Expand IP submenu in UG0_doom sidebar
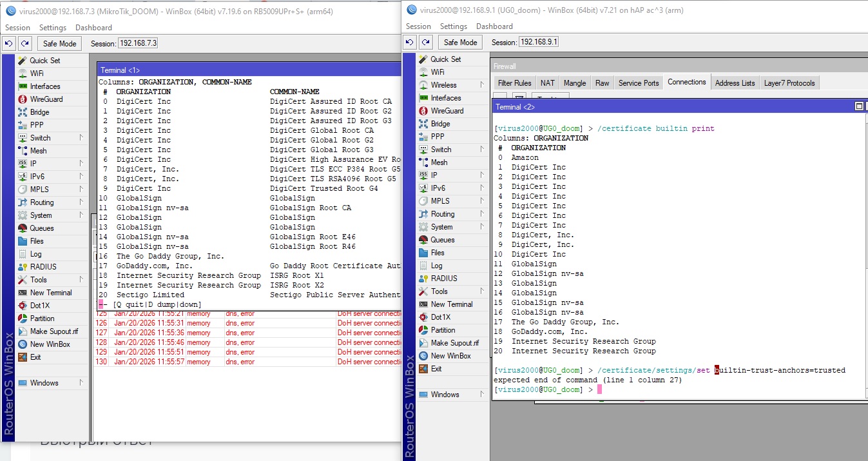 (482, 175)
